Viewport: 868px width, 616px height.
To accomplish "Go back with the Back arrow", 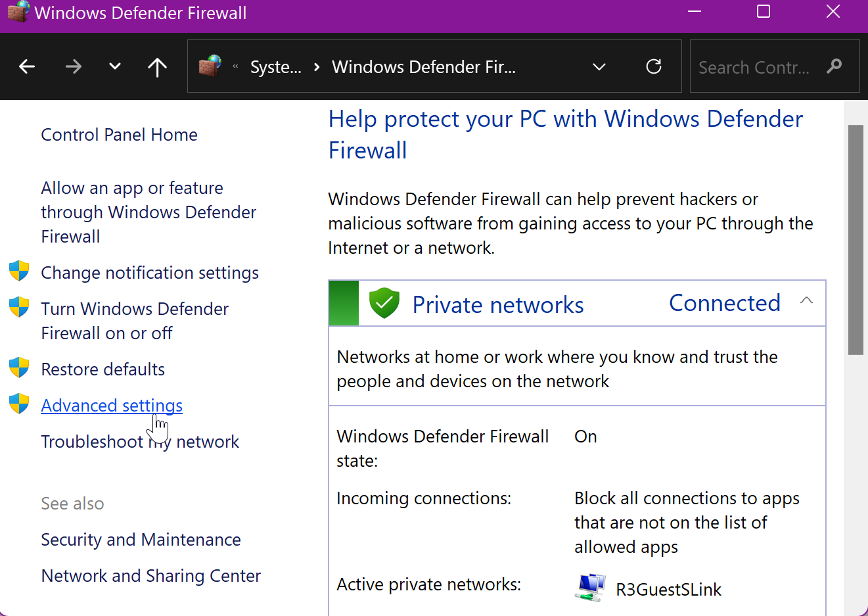I will click(x=27, y=66).
